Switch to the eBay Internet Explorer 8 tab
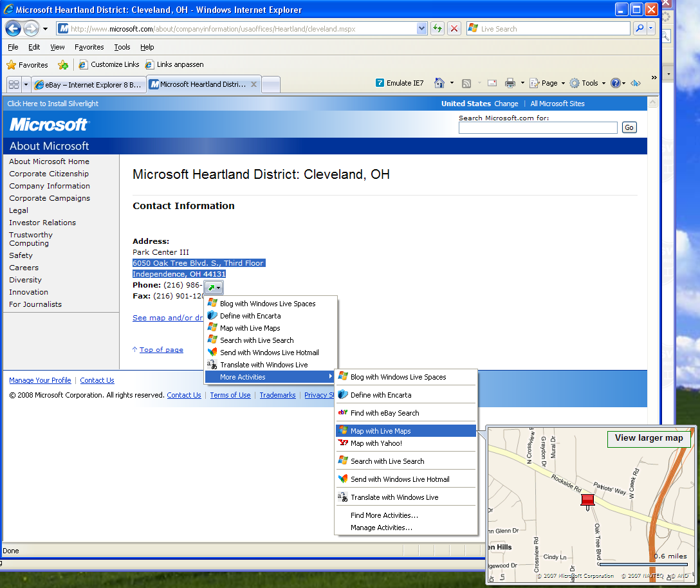This screenshot has height=588, width=700. coord(89,84)
